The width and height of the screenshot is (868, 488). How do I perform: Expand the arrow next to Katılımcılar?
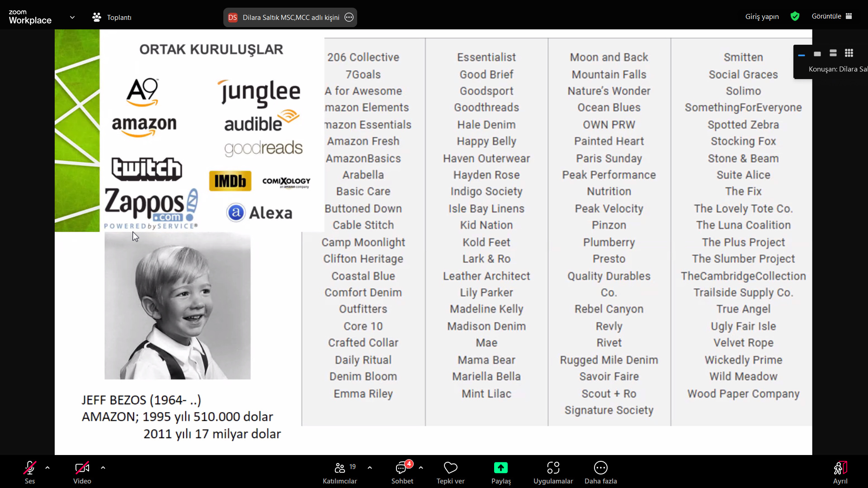(370, 468)
